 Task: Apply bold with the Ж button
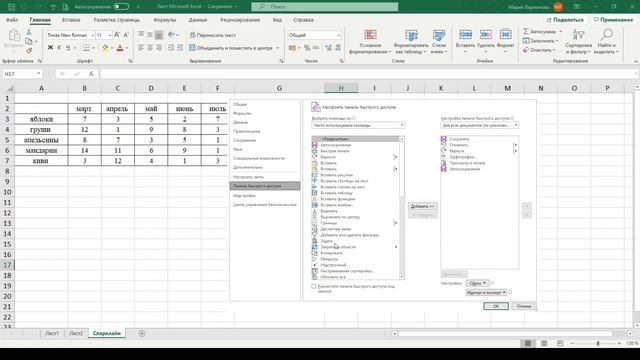coord(50,48)
